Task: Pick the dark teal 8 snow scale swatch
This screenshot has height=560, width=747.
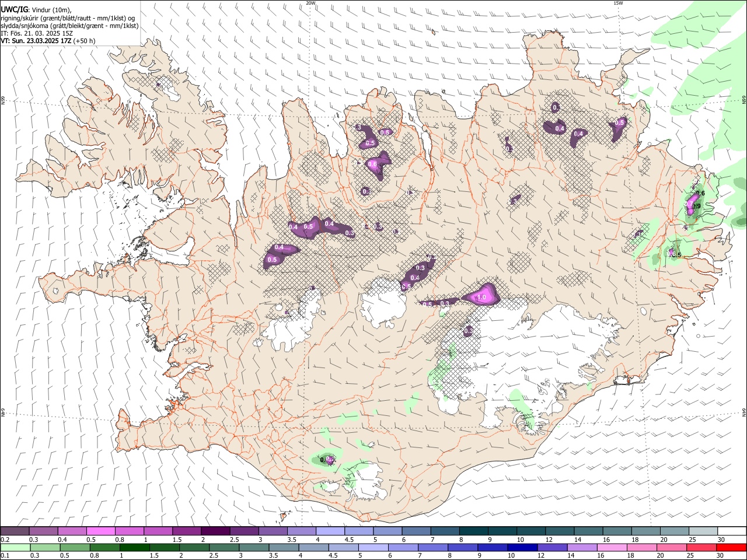Action: coord(474,531)
